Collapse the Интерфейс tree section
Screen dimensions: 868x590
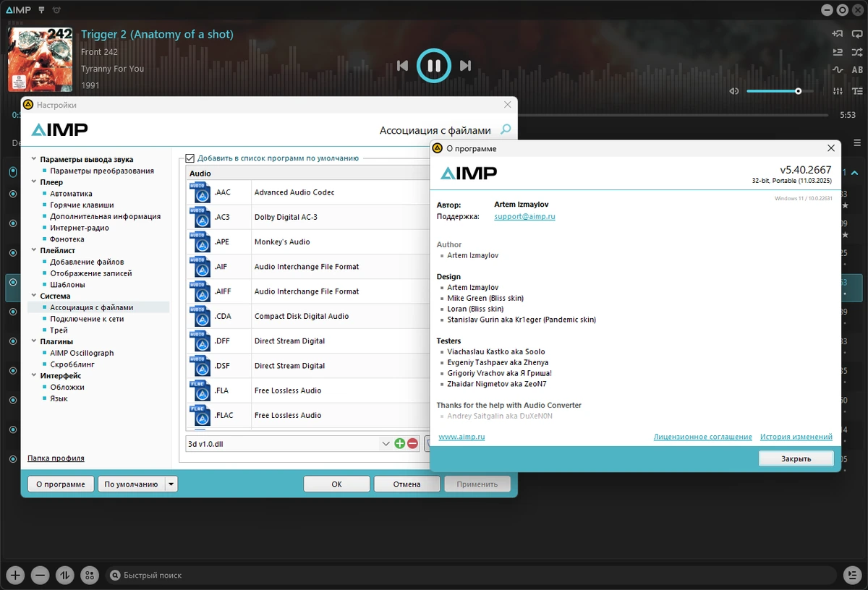[x=33, y=375]
